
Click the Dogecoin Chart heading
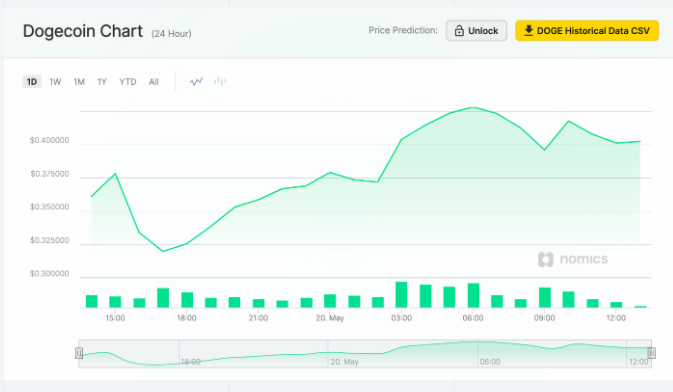[x=83, y=31]
